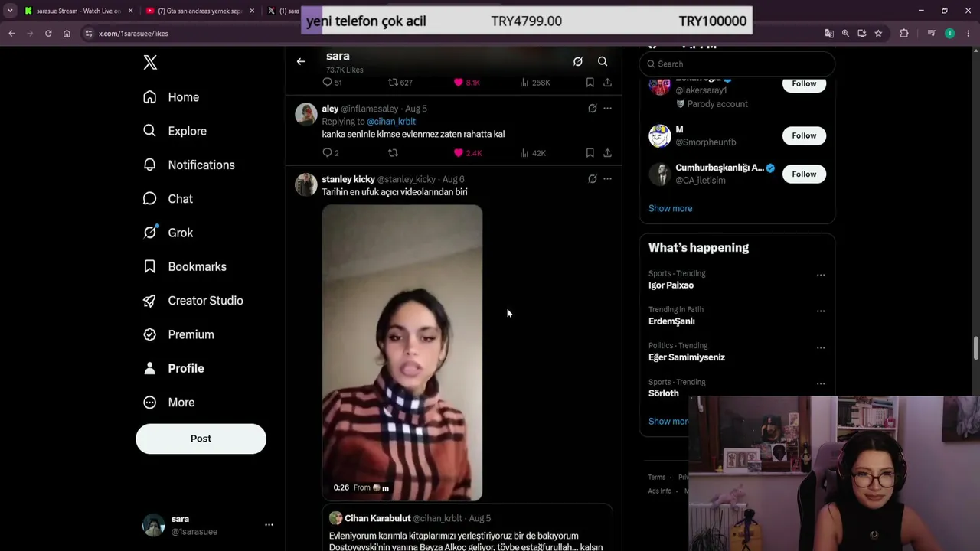Click the Grok icon in the sara header
This screenshot has width=980, height=551.
click(x=578, y=61)
